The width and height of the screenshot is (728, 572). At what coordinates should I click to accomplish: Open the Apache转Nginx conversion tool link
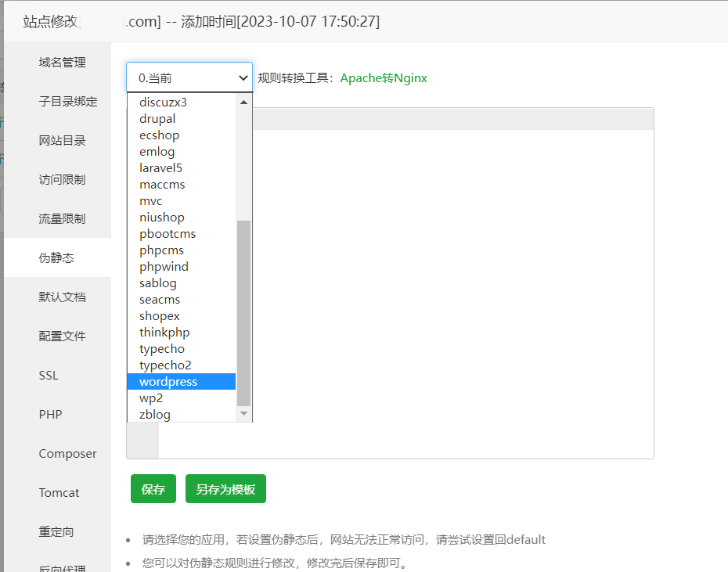(x=384, y=78)
